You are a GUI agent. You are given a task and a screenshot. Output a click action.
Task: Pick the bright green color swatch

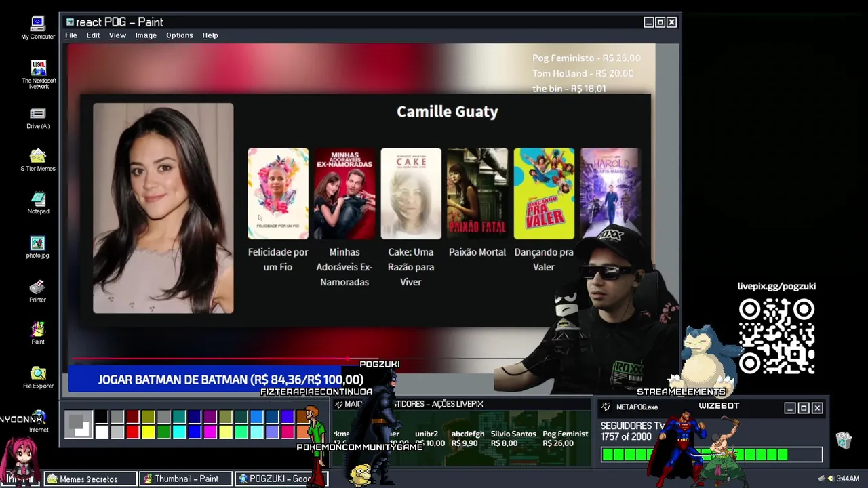[164, 432]
